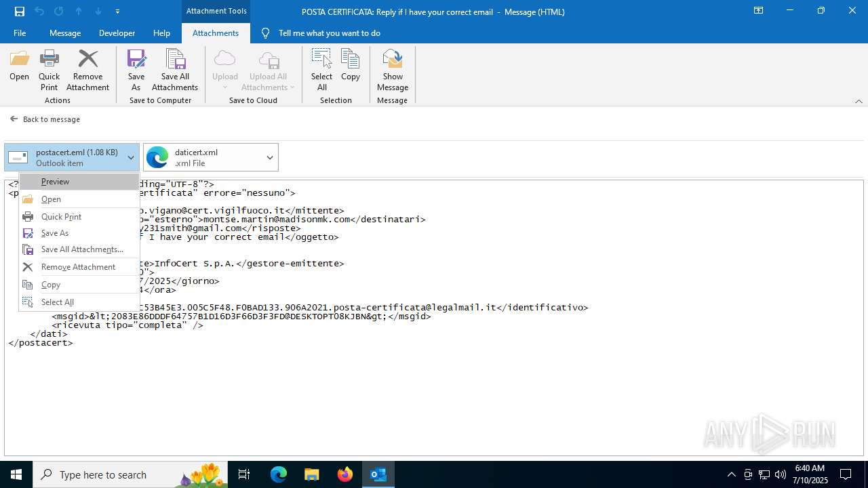Open the notification center icon
The height and width of the screenshot is (488, 868).
pyautogui.click(x=846, y=474)
